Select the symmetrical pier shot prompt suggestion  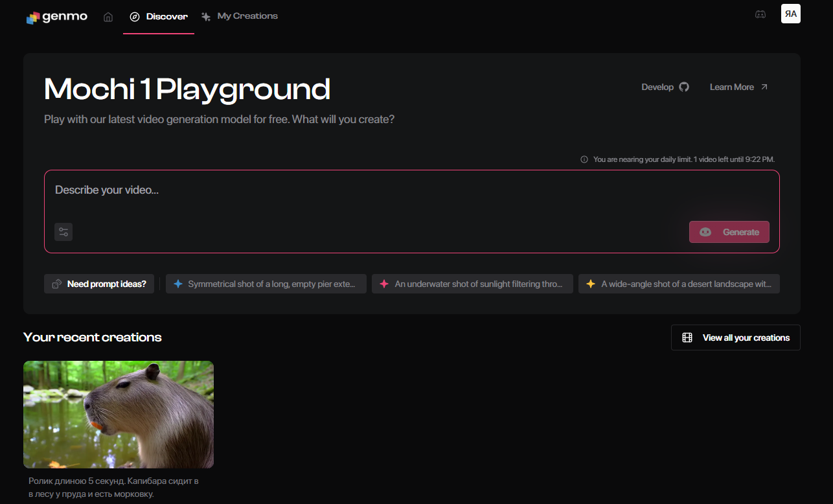click(x=266, y=284)
